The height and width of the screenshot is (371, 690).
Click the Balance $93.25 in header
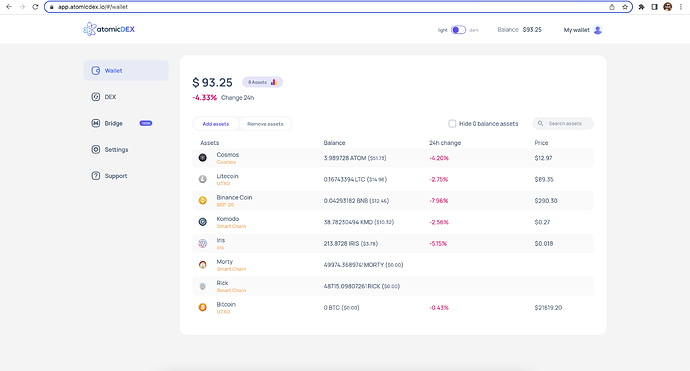pos(519,30)
